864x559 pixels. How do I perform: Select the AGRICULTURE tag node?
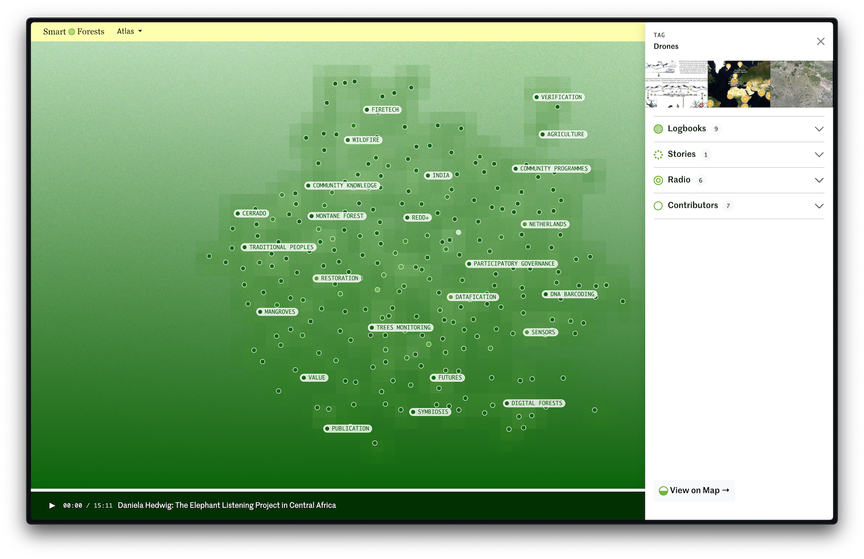click(563, 135)
